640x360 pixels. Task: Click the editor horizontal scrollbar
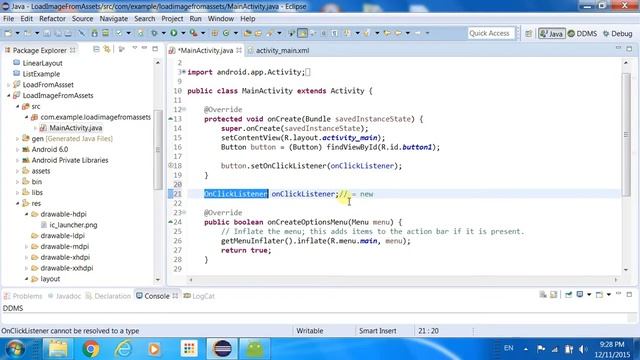pos(403,280)
